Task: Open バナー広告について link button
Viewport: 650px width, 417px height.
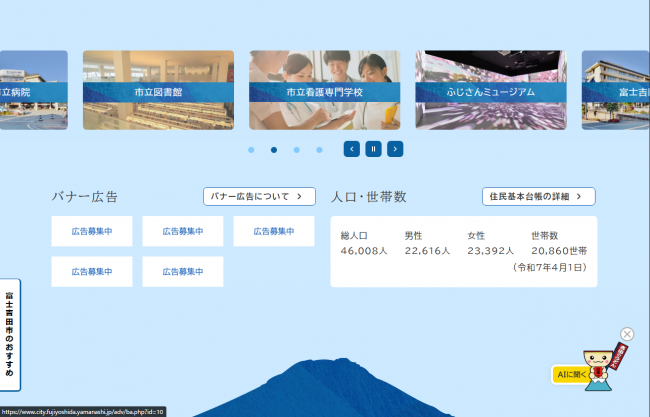Action: pos(258,196)
